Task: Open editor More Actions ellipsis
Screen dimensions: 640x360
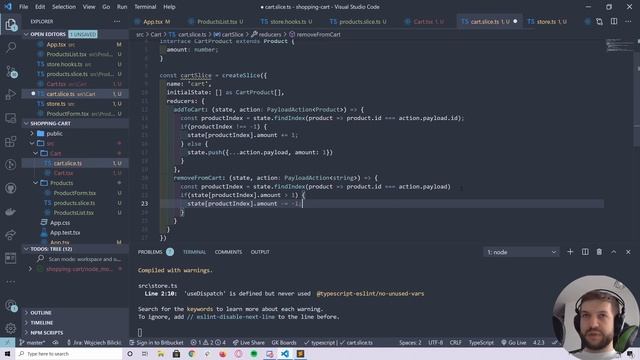Action: (x=628, y=21)
